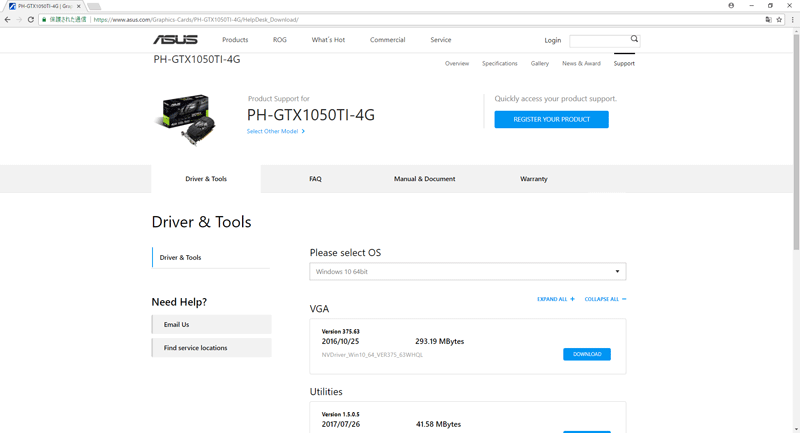Click NVDriver_Win10_64_VER375_63WHQL file name
This screenshot has height=433, width=800.
[x=372, y=355]
